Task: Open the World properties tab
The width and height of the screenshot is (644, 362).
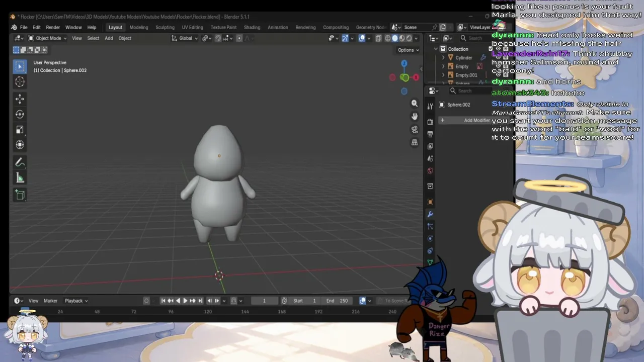Action: pos(430,171)
